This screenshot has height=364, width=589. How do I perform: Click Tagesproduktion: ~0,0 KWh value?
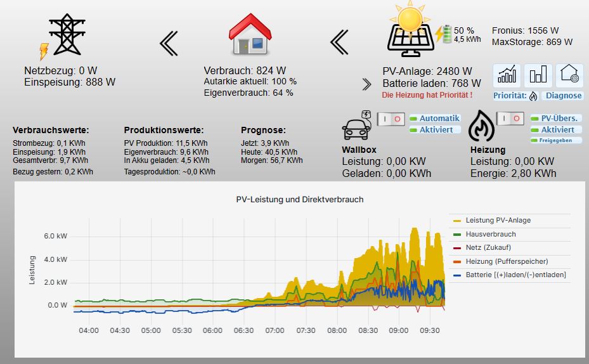tap(169, 172)
